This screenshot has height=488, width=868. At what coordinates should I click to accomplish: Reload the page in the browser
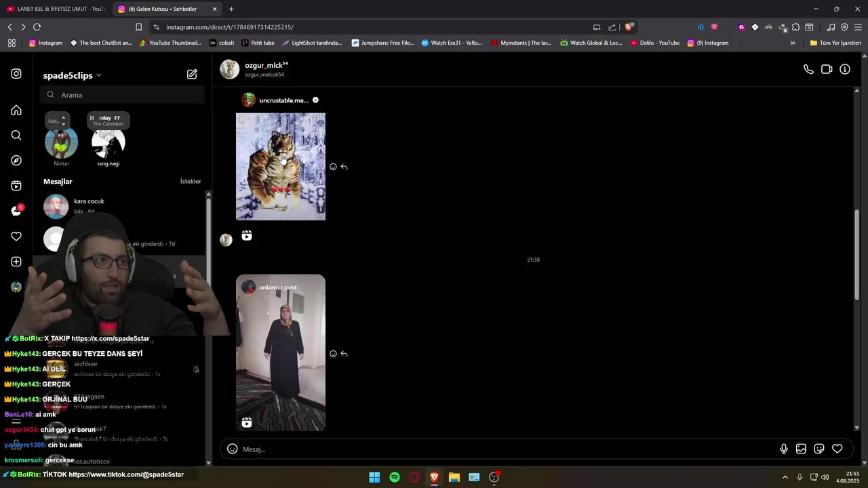(x=37, y=27)
